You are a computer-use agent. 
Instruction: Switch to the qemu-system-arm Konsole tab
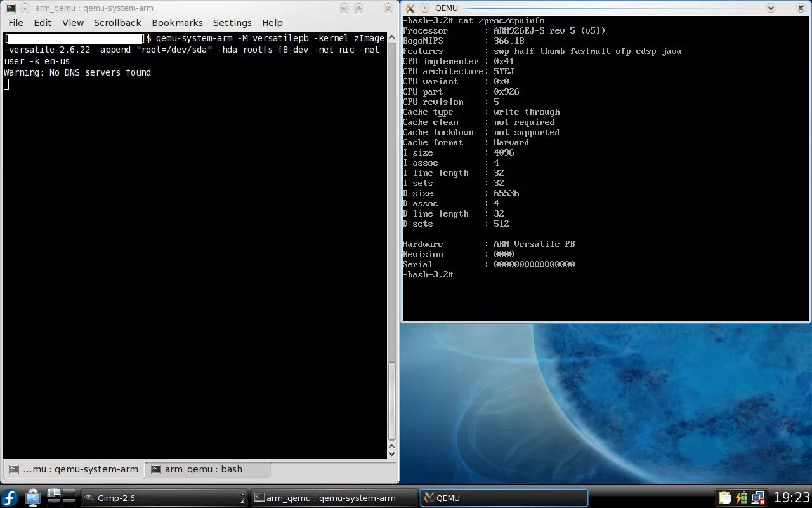click(x=74, y=469)
